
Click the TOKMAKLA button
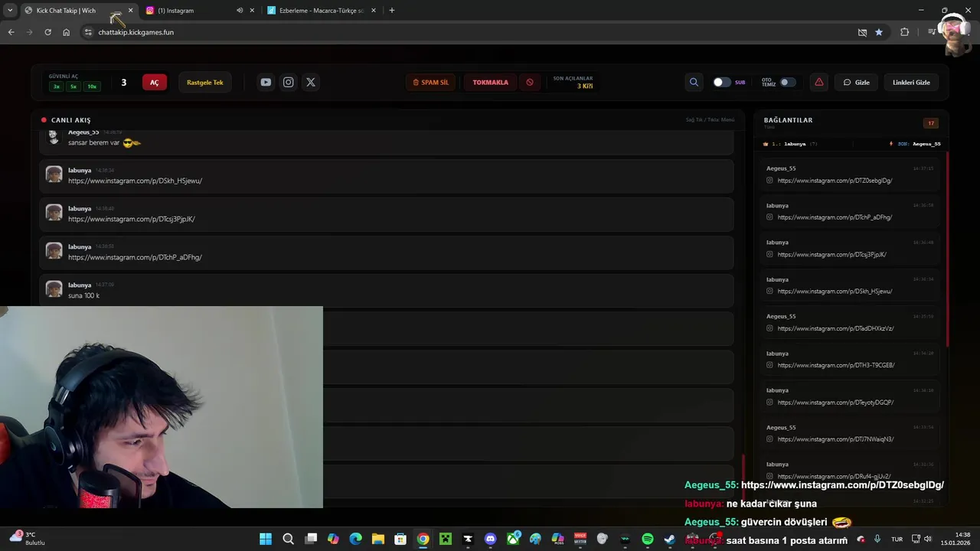pyautogui.click(x=490, y=82)
